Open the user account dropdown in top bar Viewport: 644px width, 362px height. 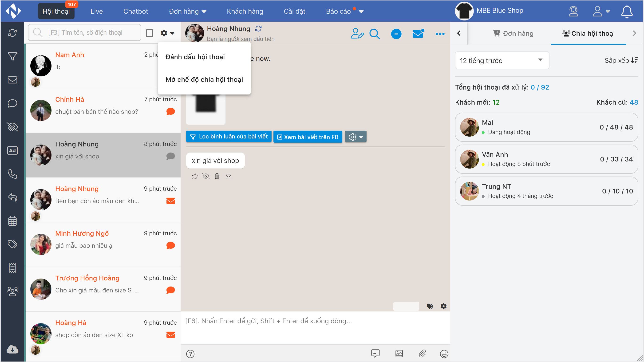(601, 11)
